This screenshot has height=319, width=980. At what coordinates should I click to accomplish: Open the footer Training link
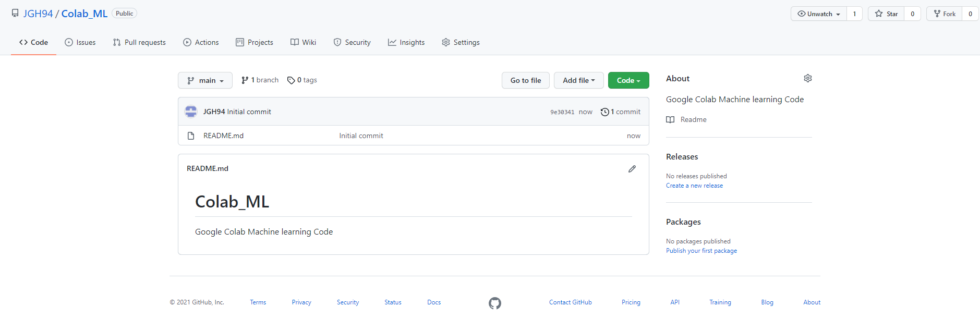pyautogui.click(x=720, y=302)
